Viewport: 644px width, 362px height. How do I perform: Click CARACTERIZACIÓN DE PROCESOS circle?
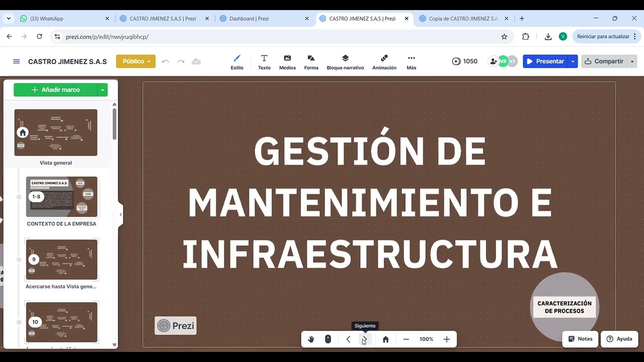pyautogui.click(x=565, y=307)
